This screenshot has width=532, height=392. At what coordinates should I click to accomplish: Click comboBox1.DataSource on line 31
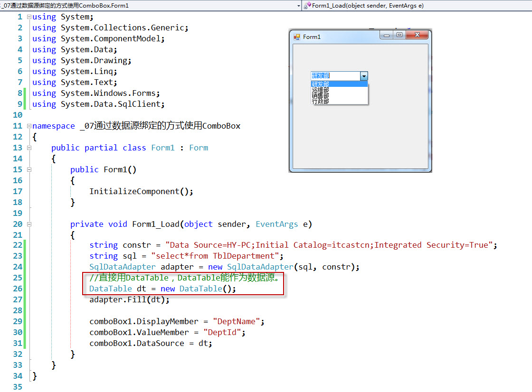137,344
